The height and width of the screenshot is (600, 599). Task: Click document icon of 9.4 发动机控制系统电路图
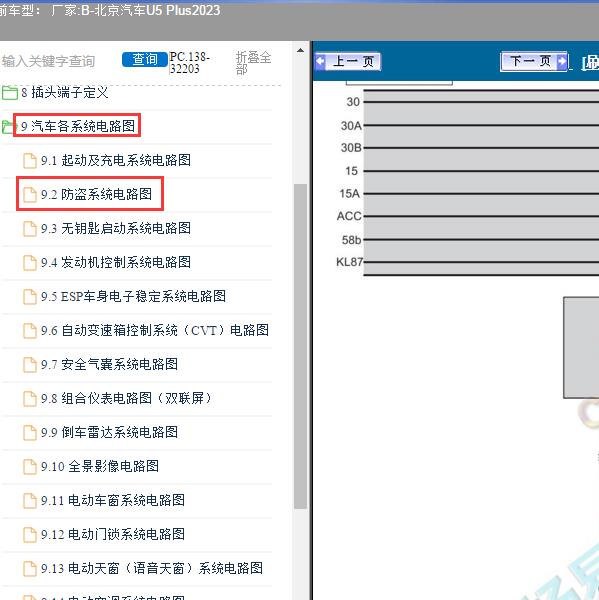tap(30, 263)
